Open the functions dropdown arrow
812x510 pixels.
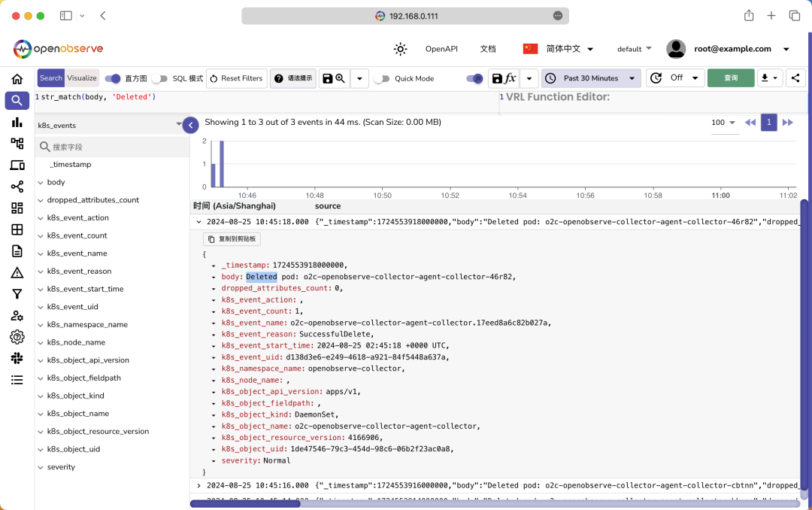click(x=529, y=78)
